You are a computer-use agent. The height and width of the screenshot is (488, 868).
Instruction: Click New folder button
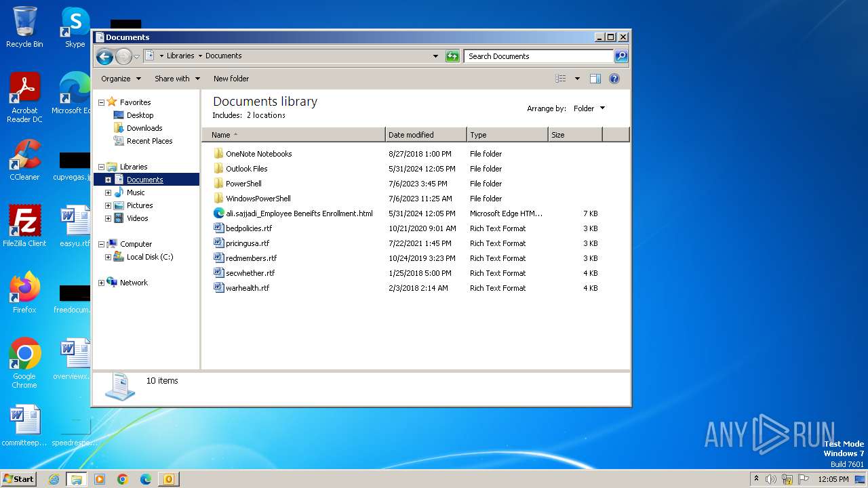[231, 79]
